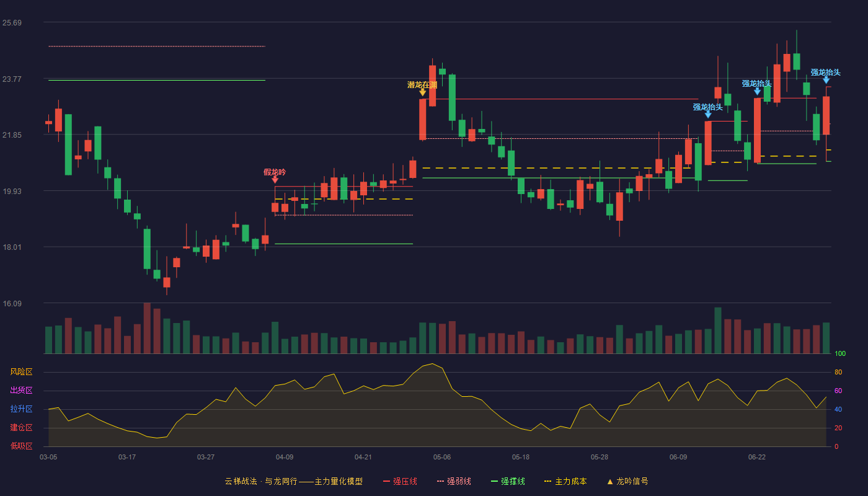The width and height of the screenshot is (868, 496).
Task: Click the red 20 indicator scale value
Action: [838, 428]
